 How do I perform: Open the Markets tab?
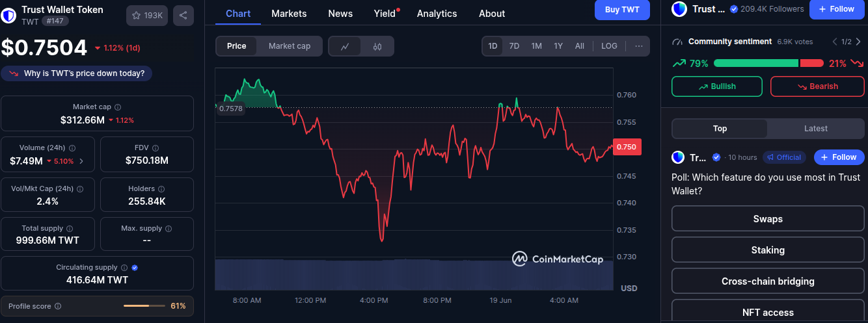point(289,14)
